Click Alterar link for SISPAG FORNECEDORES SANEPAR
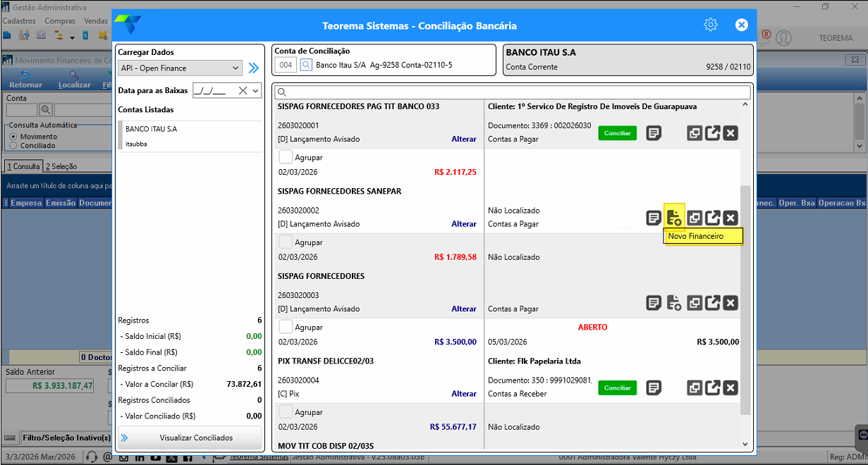The image size is (868, 465). 464,224
